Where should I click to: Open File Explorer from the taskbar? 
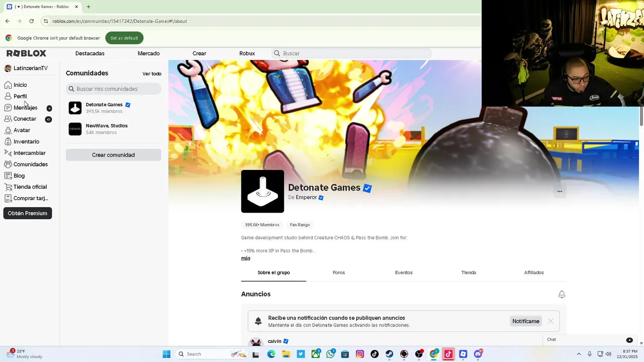click(286, 354)
